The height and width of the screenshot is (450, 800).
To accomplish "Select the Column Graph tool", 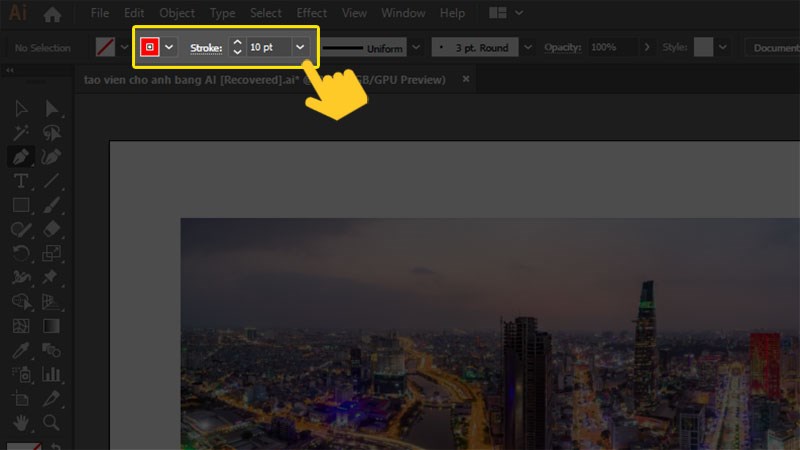I will click(x=51, y=374).
